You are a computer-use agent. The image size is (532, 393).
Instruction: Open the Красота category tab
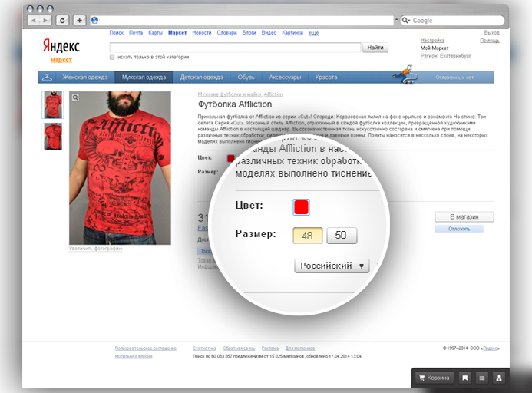click(x=326, y=78)
